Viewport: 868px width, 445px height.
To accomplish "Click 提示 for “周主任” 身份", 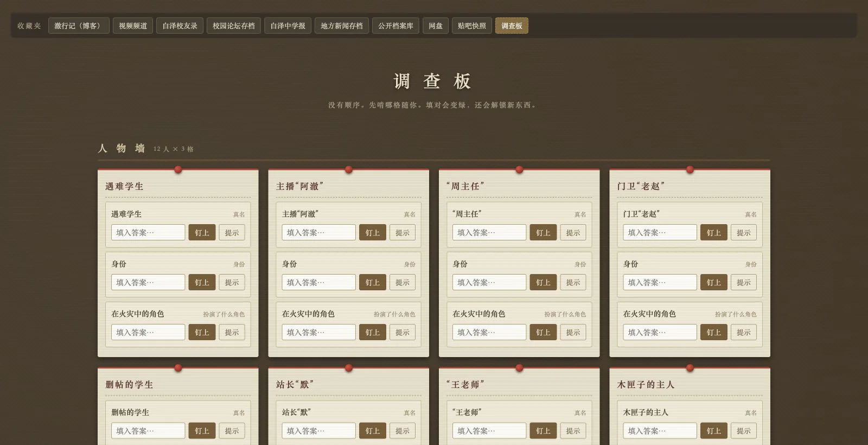I will tap(573, 282).
